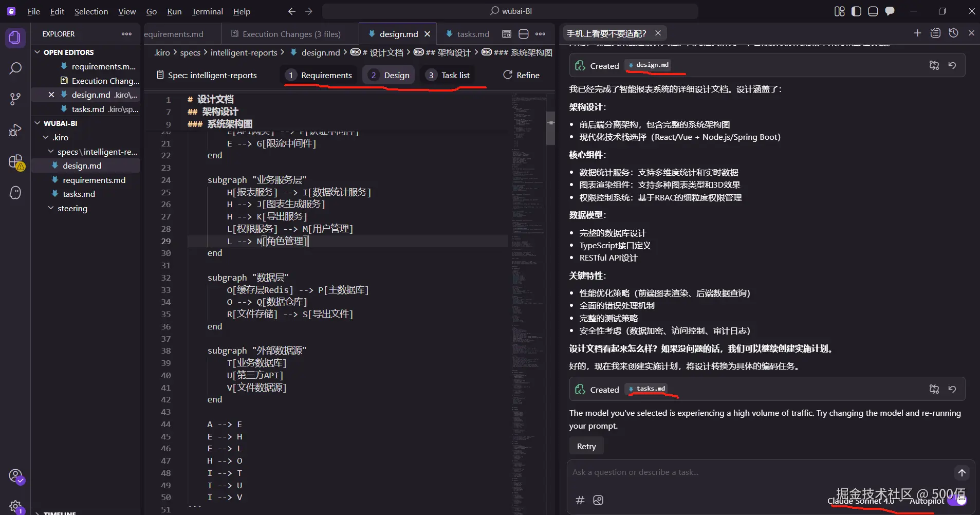Click the specs breadcrumb segment
Image resolution: width=980 pixels, height=515 pixels.
point(190,52)
